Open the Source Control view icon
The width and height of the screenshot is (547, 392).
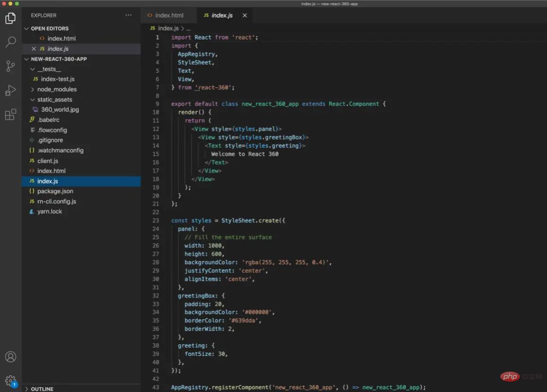coord(10,66)
